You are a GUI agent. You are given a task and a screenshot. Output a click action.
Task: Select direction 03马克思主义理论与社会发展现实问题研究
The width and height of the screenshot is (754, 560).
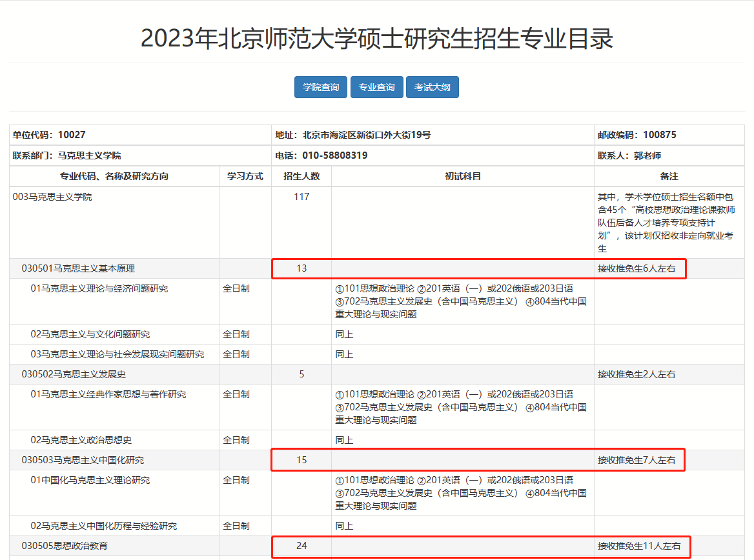pyautogui.click(x=117, y=354)
